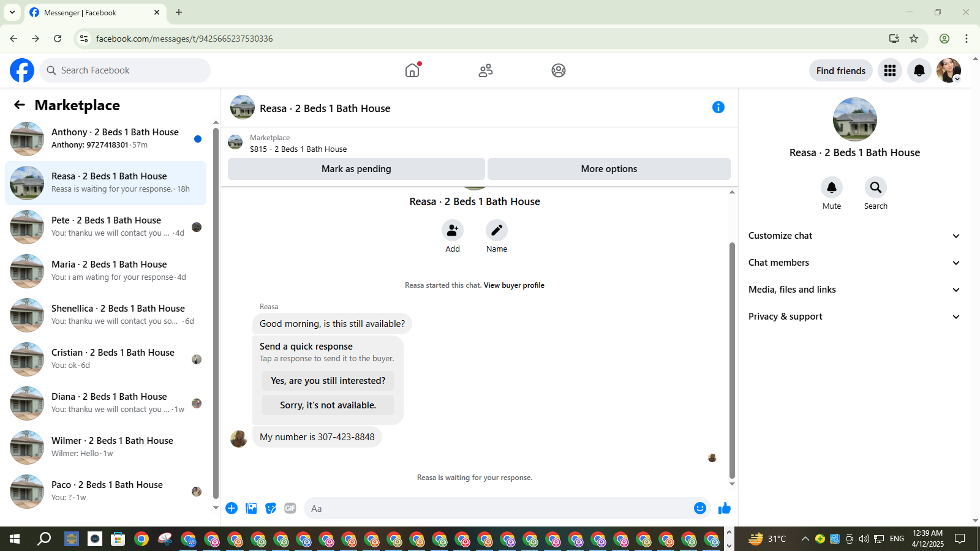Open View buyer profile link

point(514,285)
